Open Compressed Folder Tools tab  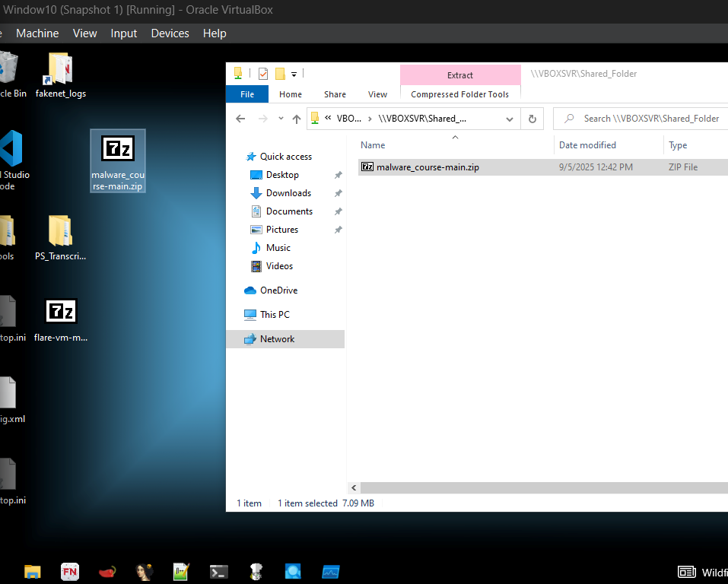[459, 94]
